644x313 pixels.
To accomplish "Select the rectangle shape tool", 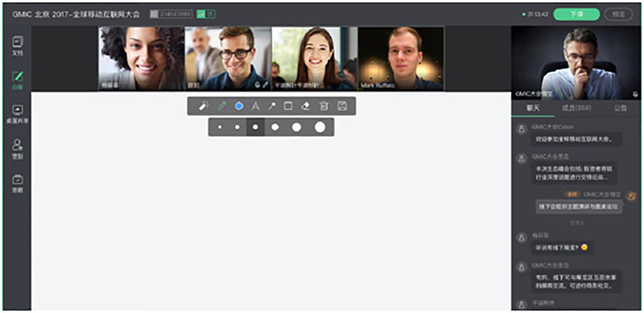I will [x=288, y=106].
